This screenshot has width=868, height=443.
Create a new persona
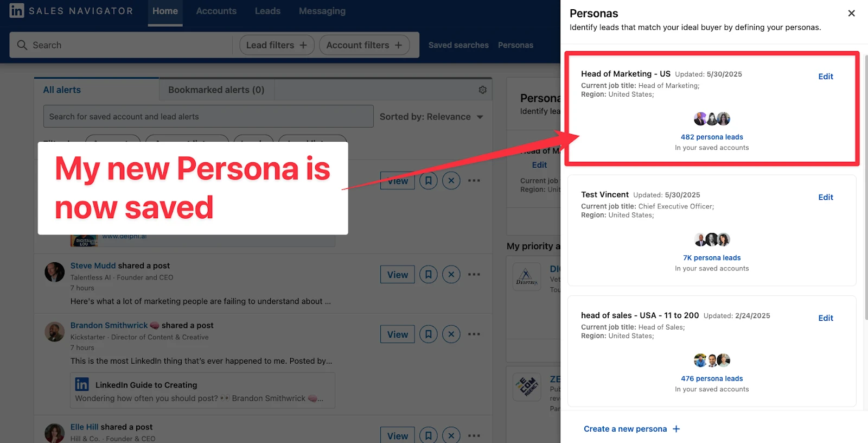coord(632,429)
